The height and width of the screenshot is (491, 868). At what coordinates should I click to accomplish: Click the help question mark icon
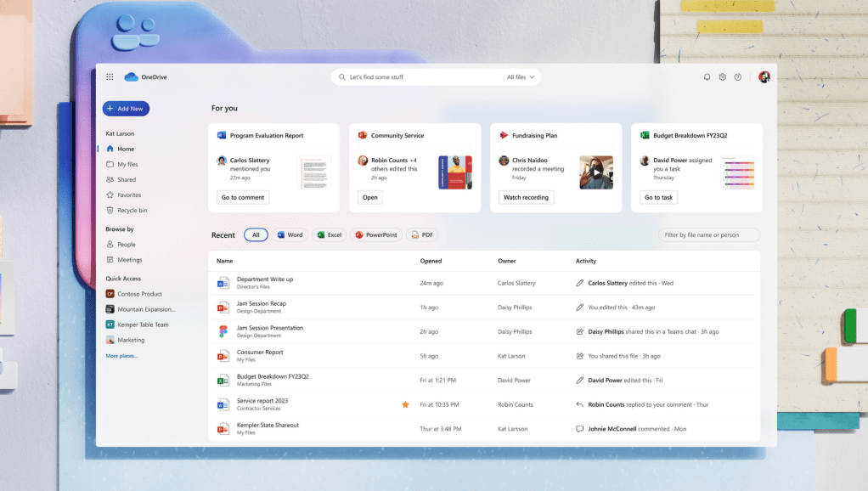738,77
